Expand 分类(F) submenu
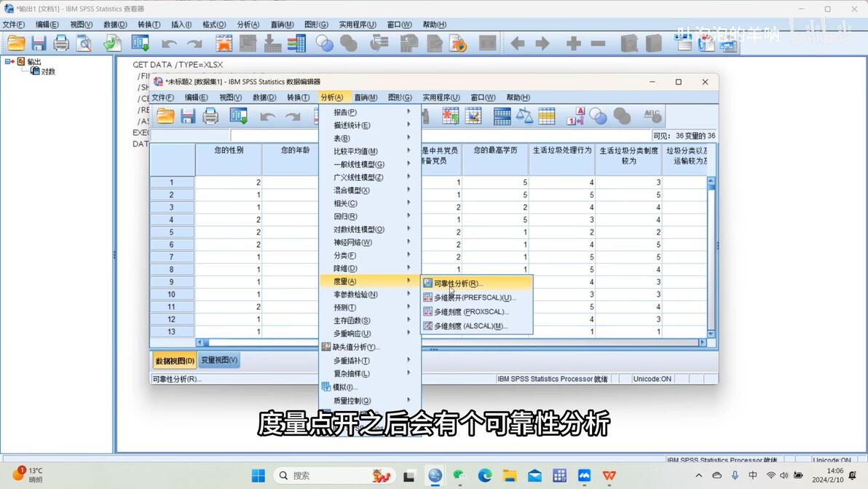This screenshot has height=489, width=868. (370, 255)
